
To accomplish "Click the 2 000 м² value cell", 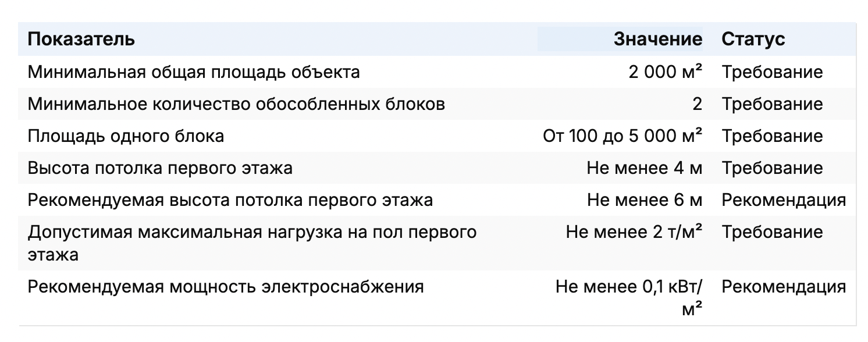I will 666,72.
